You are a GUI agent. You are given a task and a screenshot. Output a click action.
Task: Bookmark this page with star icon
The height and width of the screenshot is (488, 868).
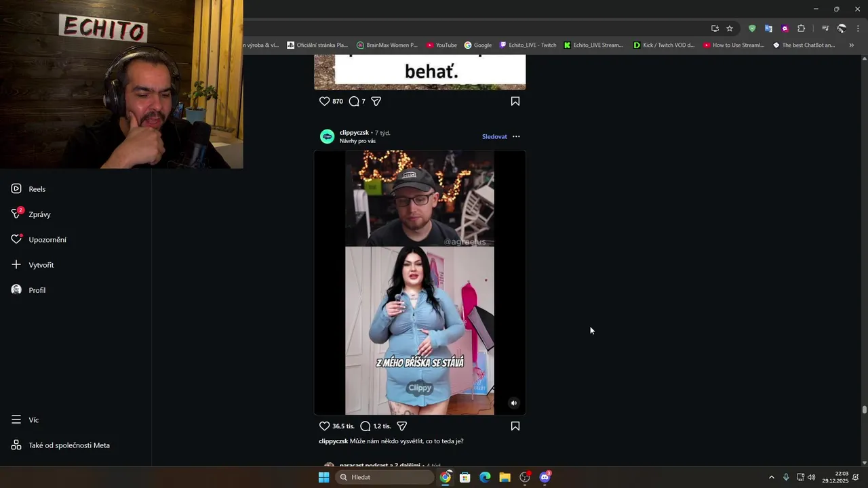(x=730, y=28)
